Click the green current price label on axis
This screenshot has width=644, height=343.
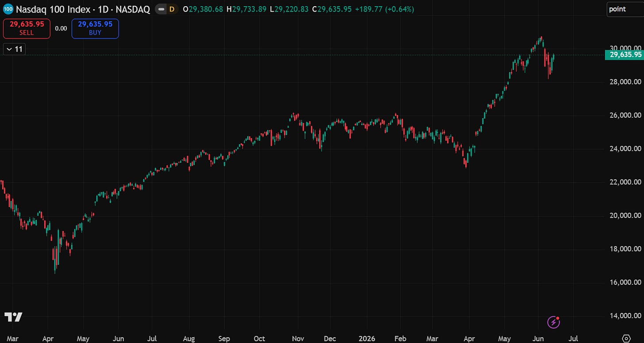pyautogui.click(x=625, y=55)
